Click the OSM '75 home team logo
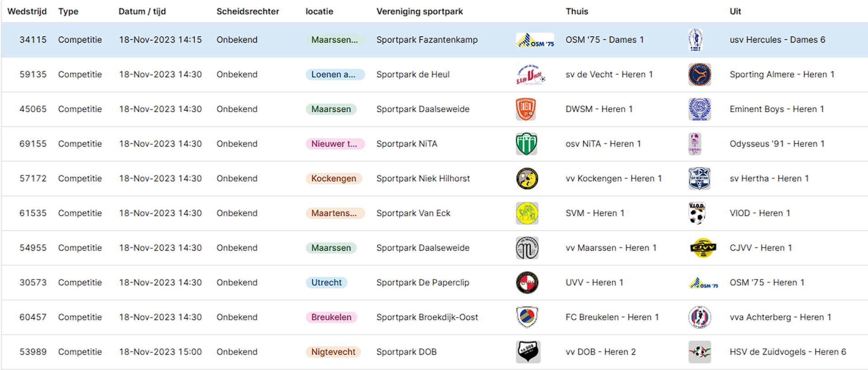 click(x=535, y=40)
